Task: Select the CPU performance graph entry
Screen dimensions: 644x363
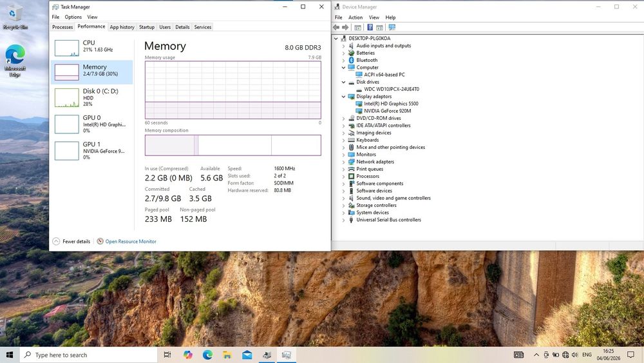Action: [91, 48]
